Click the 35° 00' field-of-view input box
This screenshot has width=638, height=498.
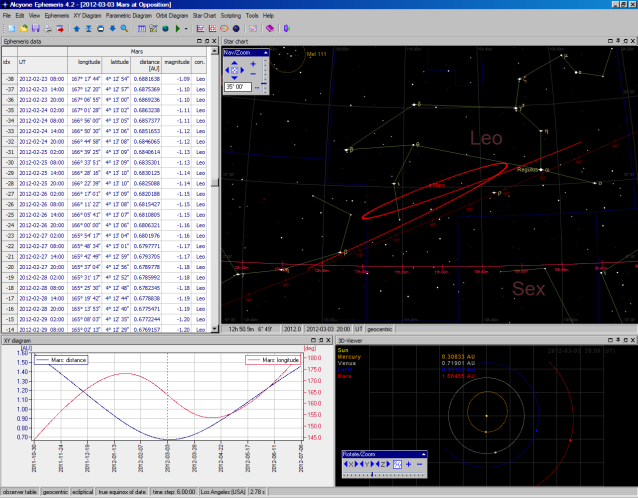pyautogui.click(x=236, y=88)
